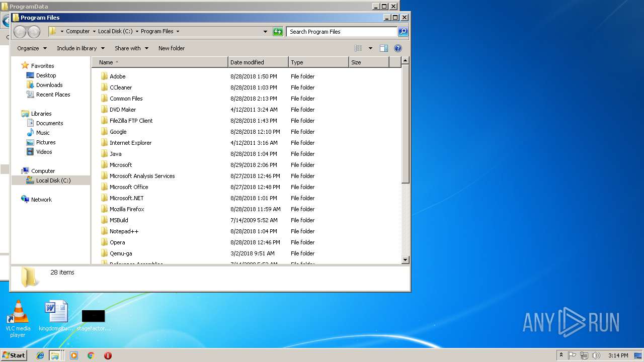Select the Java folder icon
The image size is (644, 362).
tap(104, 154)
